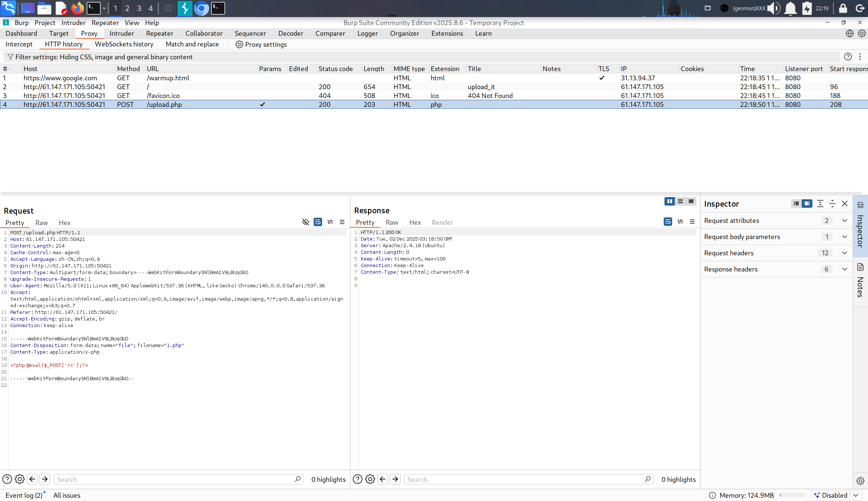Image resolution: width=868 pixels, height=501 pixels.
Task: Click request search settings gear icon
Action: click(20, 479)
